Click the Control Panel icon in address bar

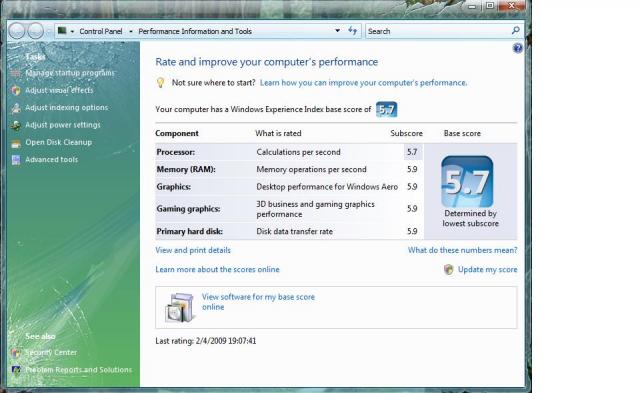click(62, 31)
